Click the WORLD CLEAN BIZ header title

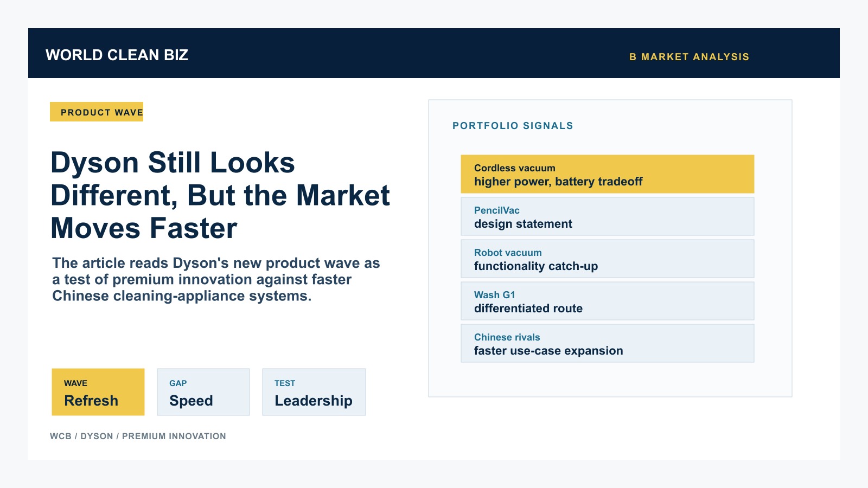(x=117, y=55)
